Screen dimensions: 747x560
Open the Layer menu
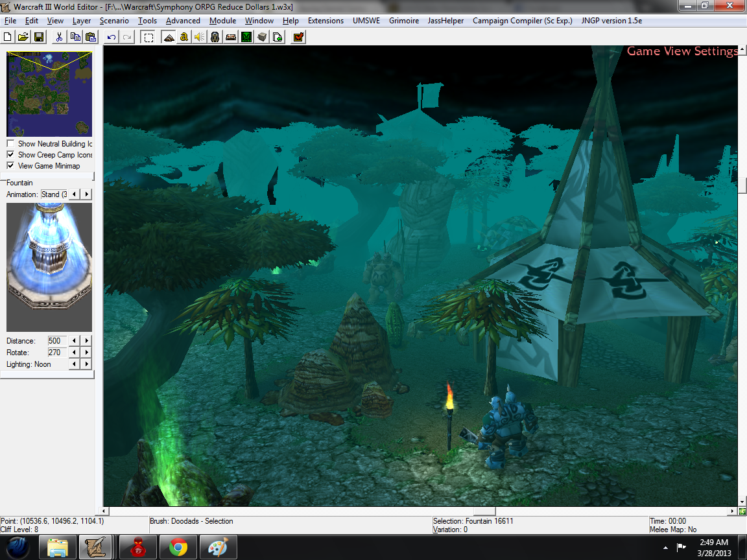(82, 21)
